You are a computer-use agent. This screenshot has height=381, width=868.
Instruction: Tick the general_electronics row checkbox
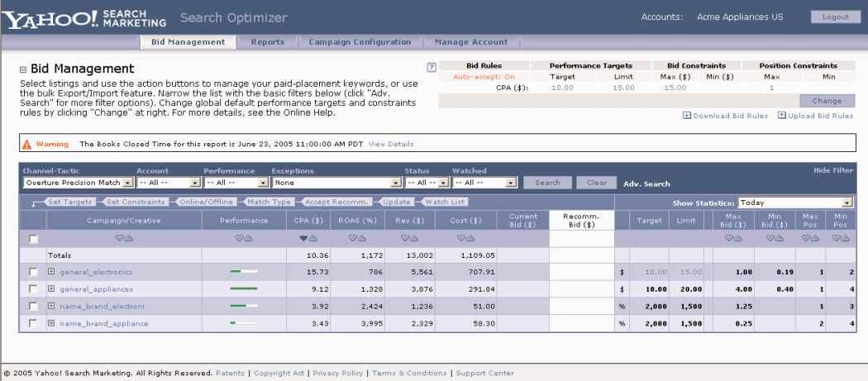click(33, 272)
